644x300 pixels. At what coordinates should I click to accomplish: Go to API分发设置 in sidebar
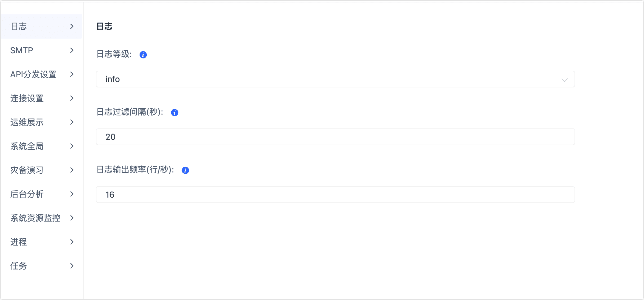point(34,75)
